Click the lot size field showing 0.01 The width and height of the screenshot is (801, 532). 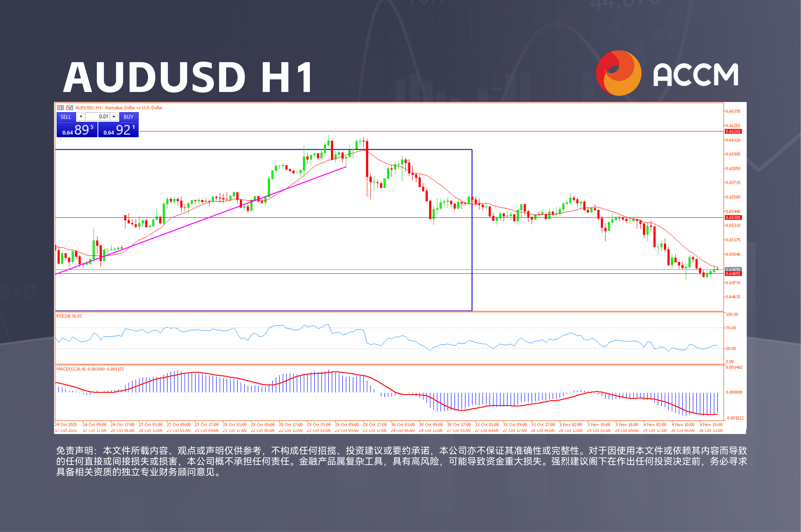(98, 117)
